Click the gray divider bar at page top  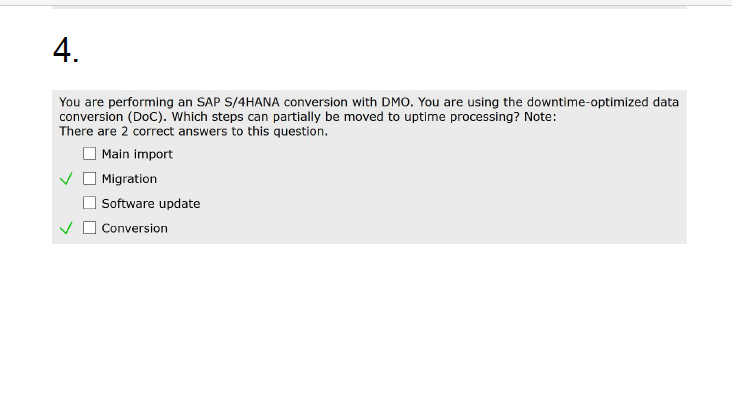tap(369, 5)
